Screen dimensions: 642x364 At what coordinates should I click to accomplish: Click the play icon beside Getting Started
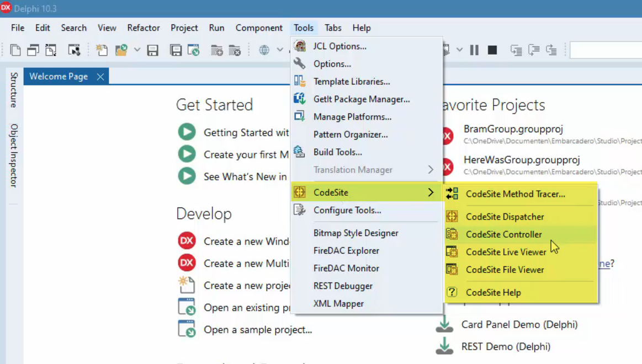pos(187,132)
